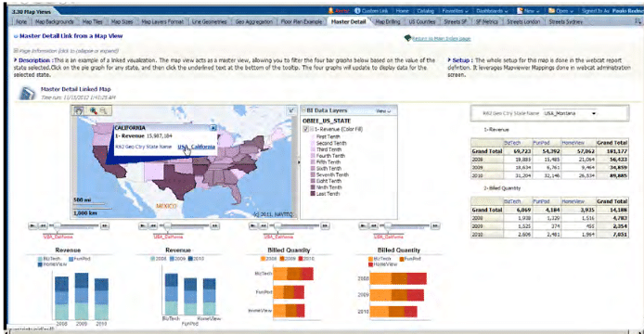The width and height of the screenshot is (644, 334).
Task: Click previous on slider above BizTech-legend Revenue chart
Action: coord(43,226)
